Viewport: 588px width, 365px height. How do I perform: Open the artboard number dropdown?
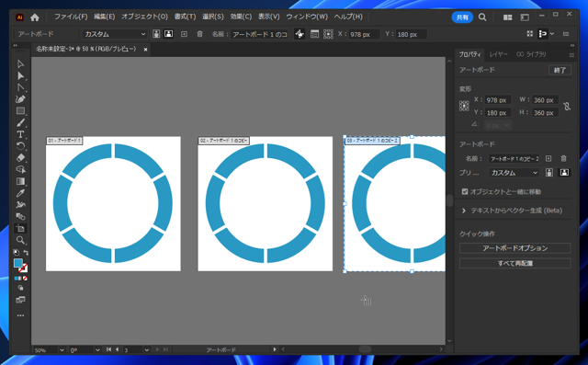147,350
